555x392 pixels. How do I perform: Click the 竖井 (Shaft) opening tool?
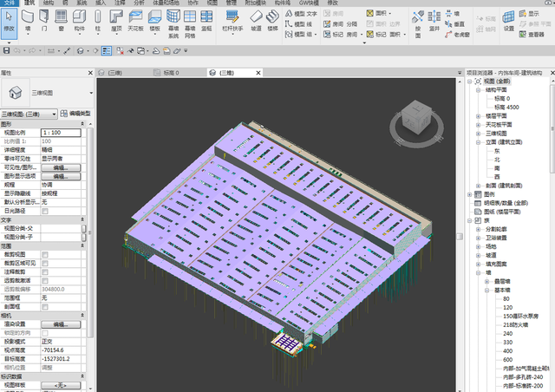click(x=434, y=21)
